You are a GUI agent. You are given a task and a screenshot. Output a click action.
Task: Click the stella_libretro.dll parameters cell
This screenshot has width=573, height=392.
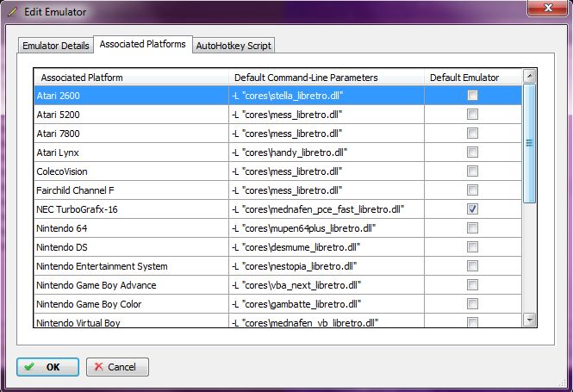tap(327, 96)
